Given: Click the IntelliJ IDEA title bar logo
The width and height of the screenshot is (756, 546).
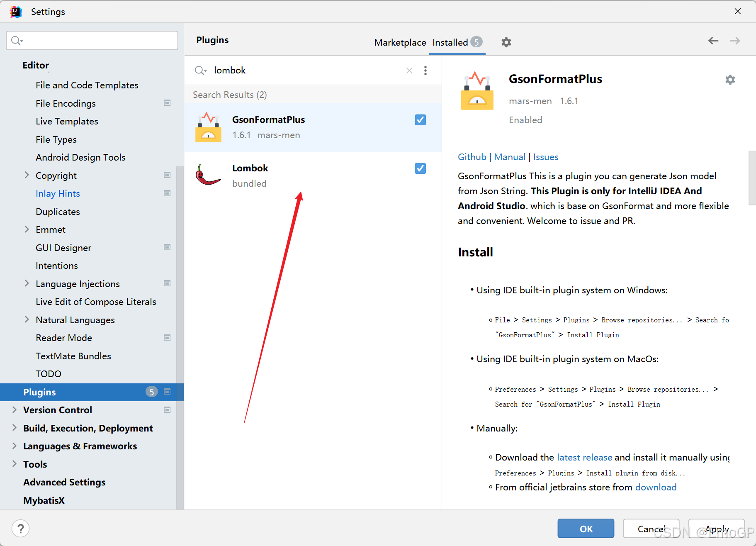Looking at the screenshot, I should [16, 12].
